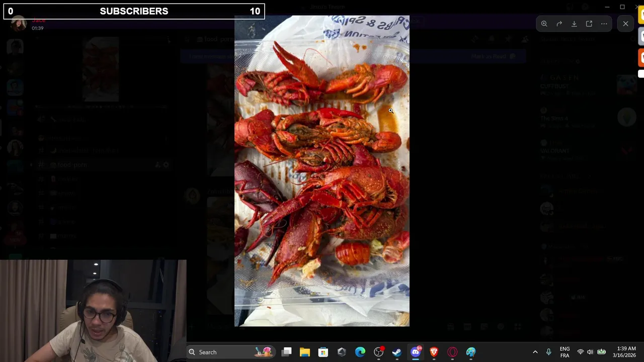
Task: Open the gray hexagon app in taskbar
Action: pos(342,352)
